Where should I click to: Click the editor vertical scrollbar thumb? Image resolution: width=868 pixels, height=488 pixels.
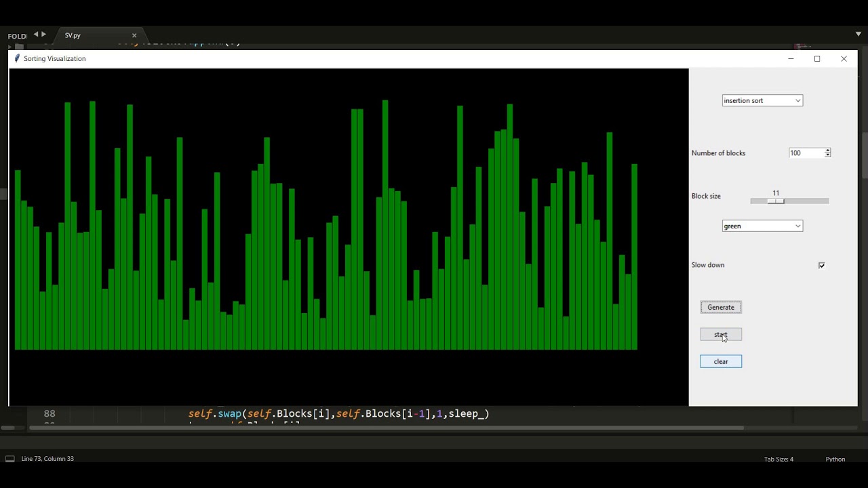click(x=865, y=156)
